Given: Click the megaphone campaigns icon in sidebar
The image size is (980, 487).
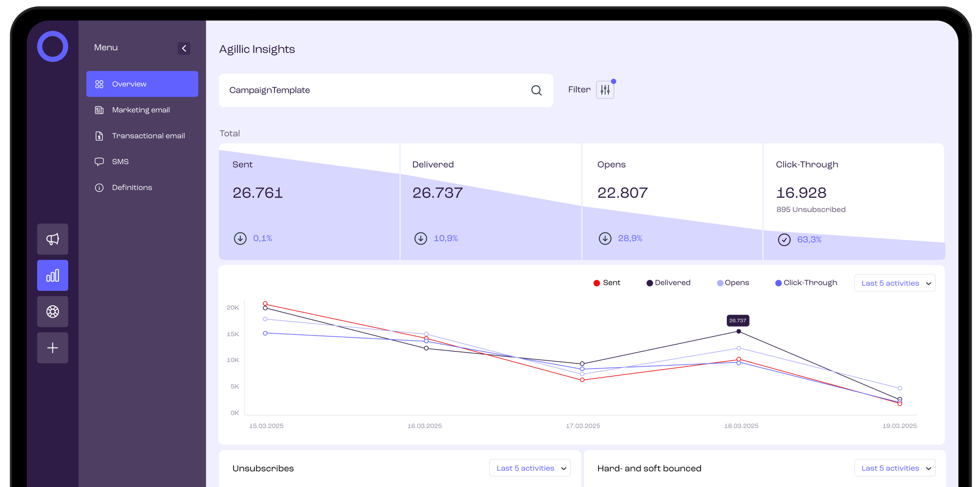Looking at the screenshot, I should pos(53,239).
